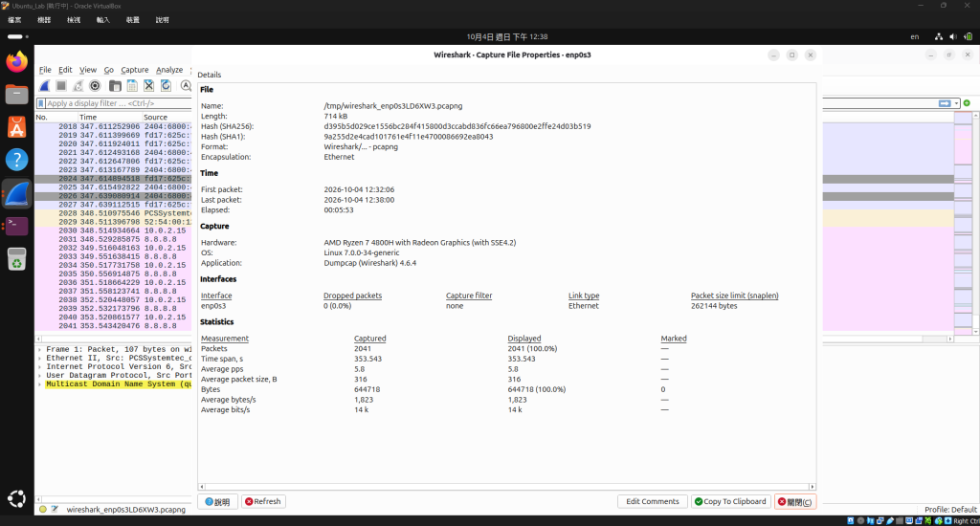The height and width of the screenshot is (526, 980).
Task: Expand Internet Protocol Version 6 row
Action: (x=39, y=366)
